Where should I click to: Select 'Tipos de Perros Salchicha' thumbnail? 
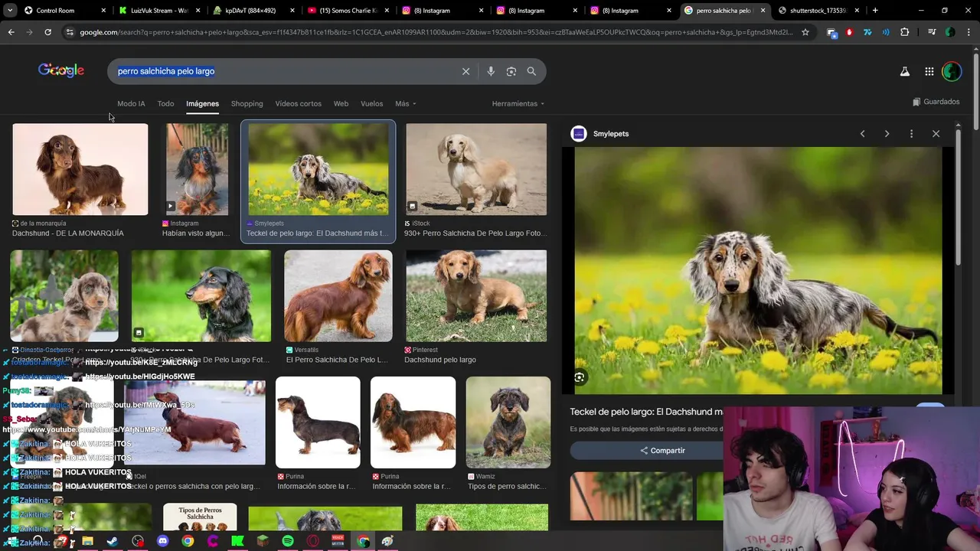click(200, 517)
